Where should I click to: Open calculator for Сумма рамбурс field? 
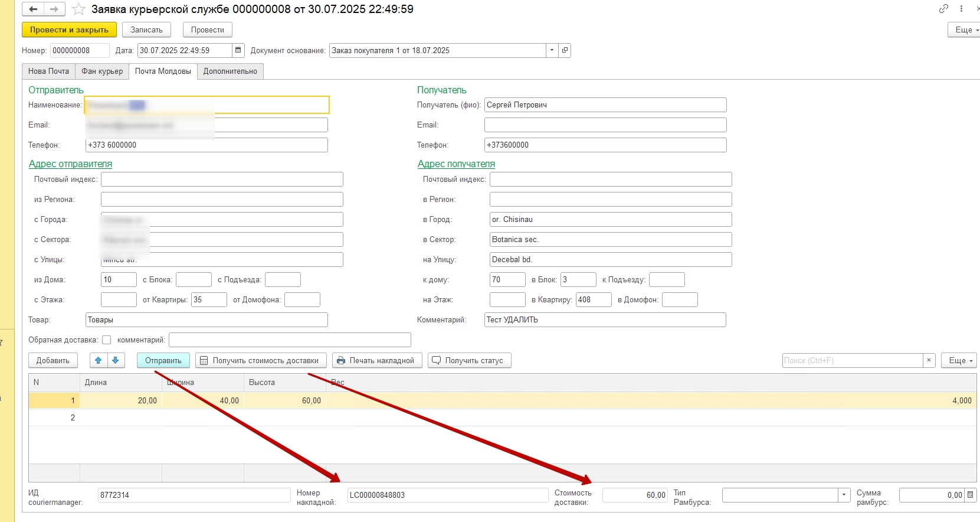pos(970,495)
